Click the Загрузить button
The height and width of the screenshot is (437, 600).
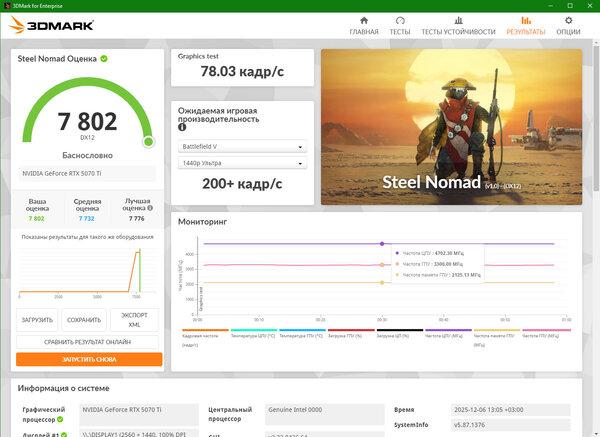37,320
